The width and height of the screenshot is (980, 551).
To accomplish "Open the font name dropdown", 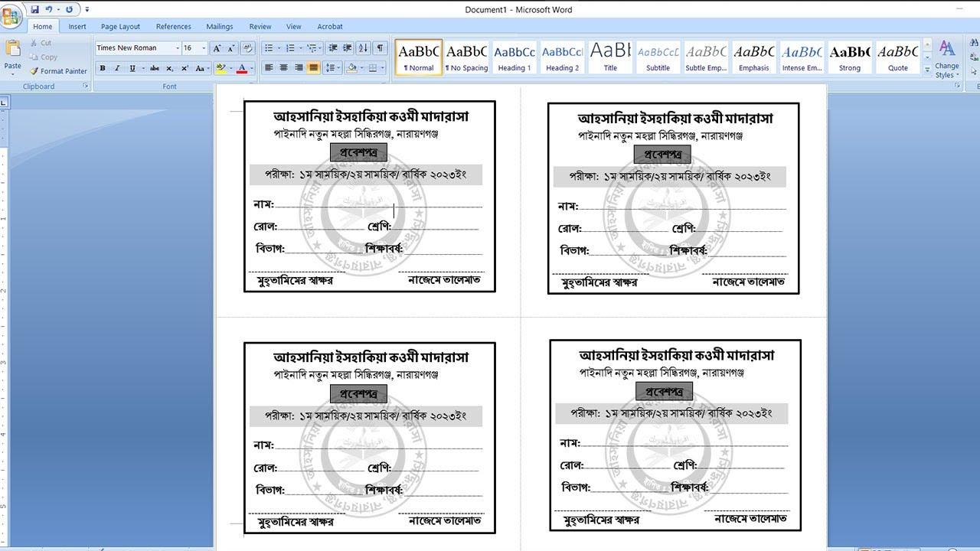I will [178, 48].
